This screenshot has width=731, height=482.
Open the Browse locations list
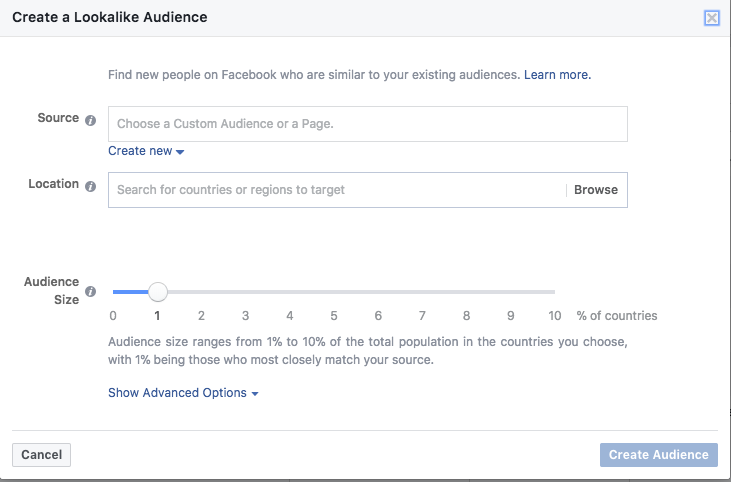click(x=596, y=190)
